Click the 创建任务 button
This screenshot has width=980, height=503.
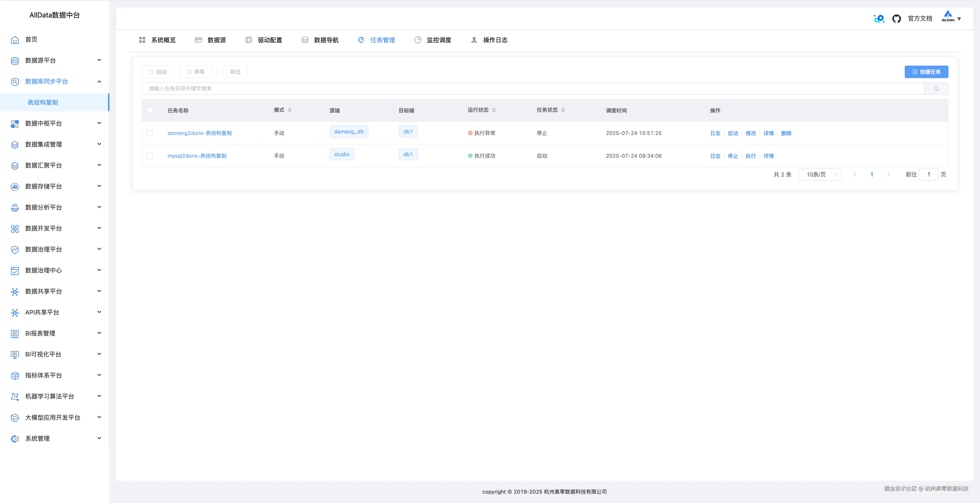tap(926, 72)
